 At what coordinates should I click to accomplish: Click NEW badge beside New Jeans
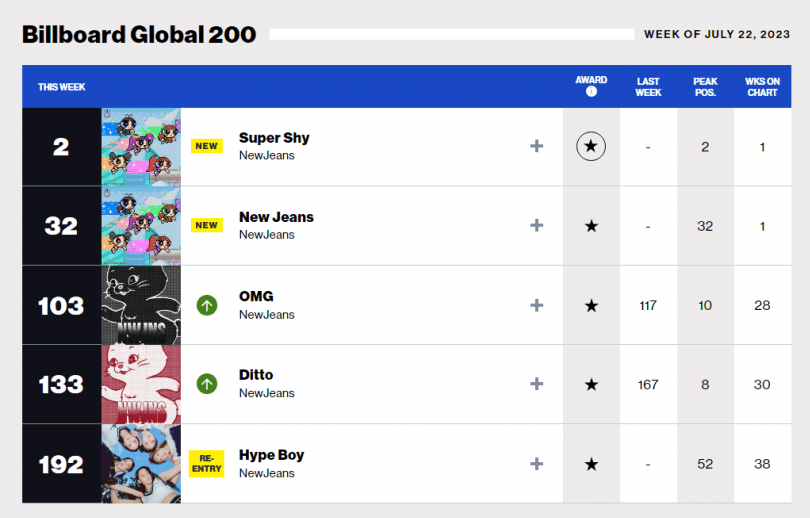[x=207, y=225]
